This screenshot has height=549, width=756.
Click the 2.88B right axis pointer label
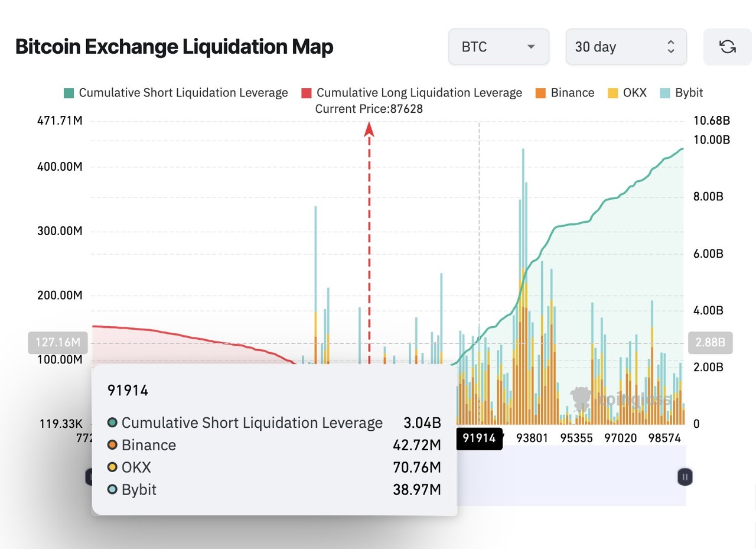(x=711, y=343)
